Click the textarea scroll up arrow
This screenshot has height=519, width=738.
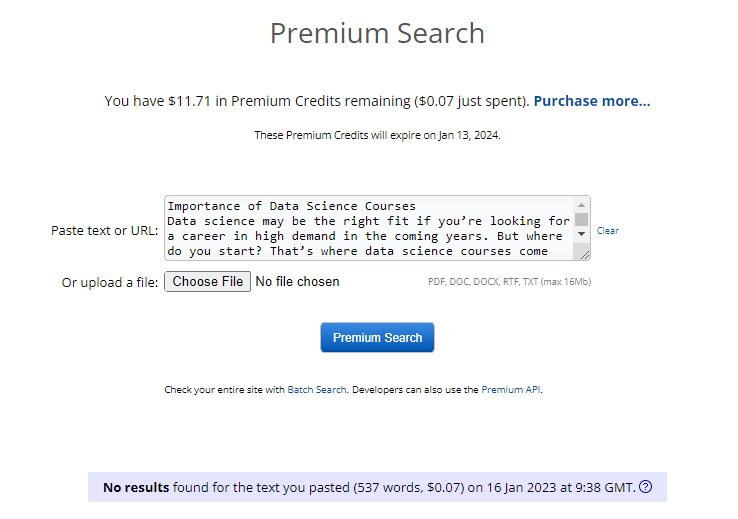pyautogui.click(x=581, y=204)
